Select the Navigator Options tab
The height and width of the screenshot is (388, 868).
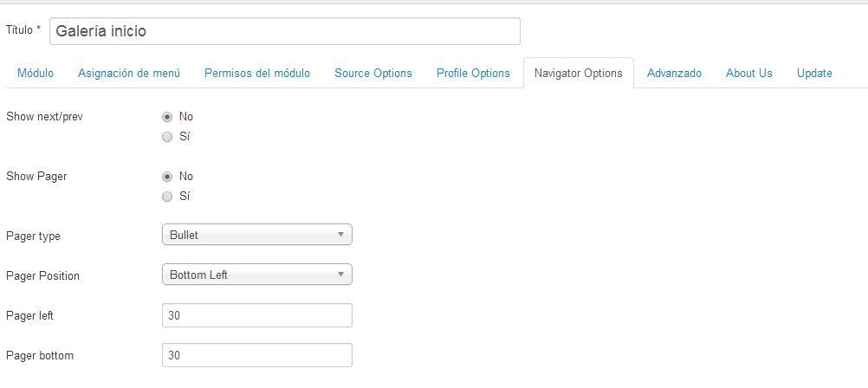click(x=579, y=73)
